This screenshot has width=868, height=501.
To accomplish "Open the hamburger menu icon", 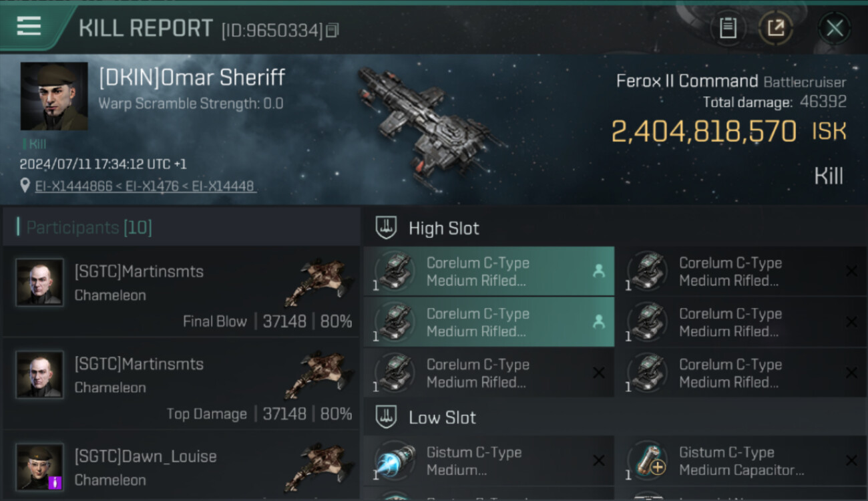I will tap(29, 26).
